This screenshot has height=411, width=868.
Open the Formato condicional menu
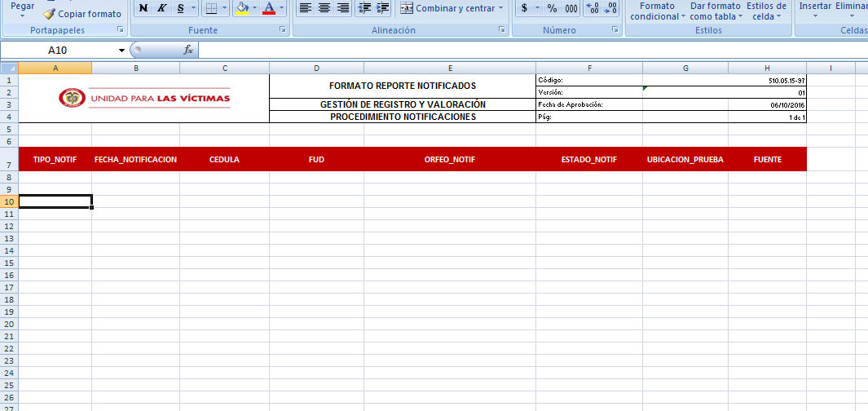coord(657,11)
